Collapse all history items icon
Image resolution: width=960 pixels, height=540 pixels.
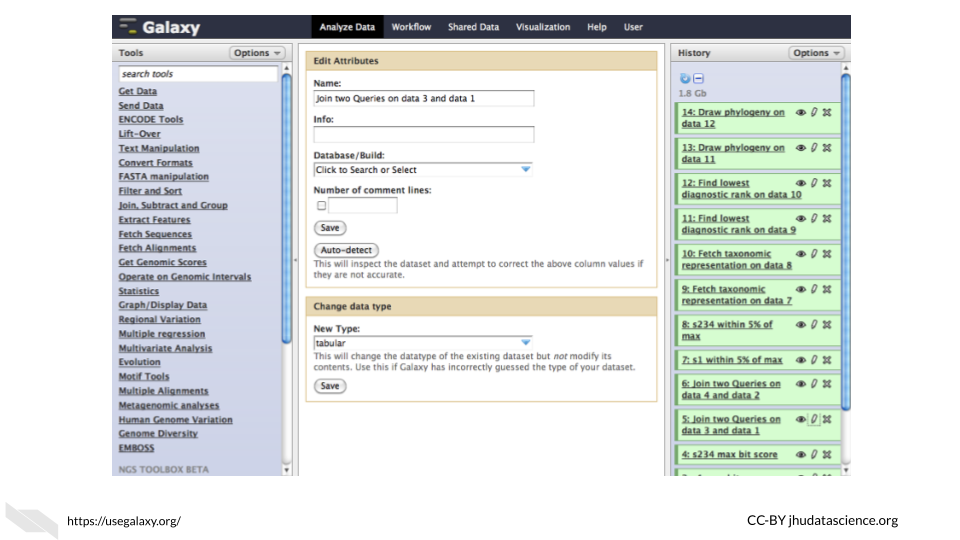click(698, 78)
